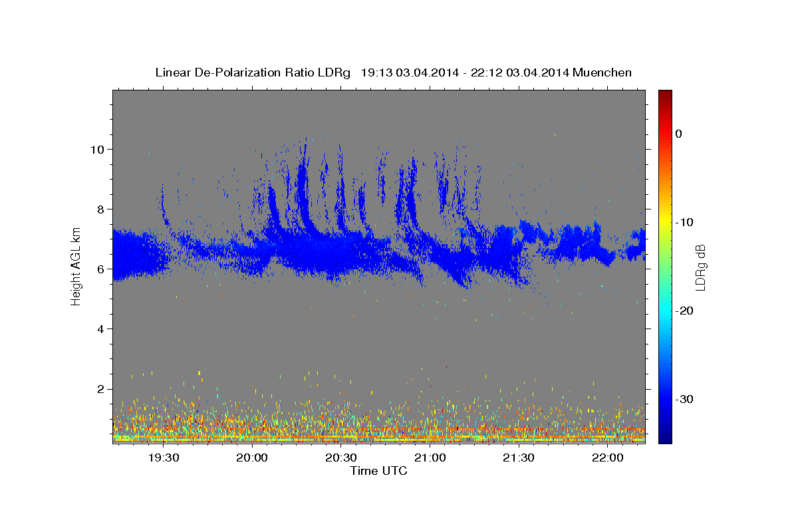This screenshot has width=798, height=532.
Task: Click the LDRg dB color bar label
Action: click(700, 267)
